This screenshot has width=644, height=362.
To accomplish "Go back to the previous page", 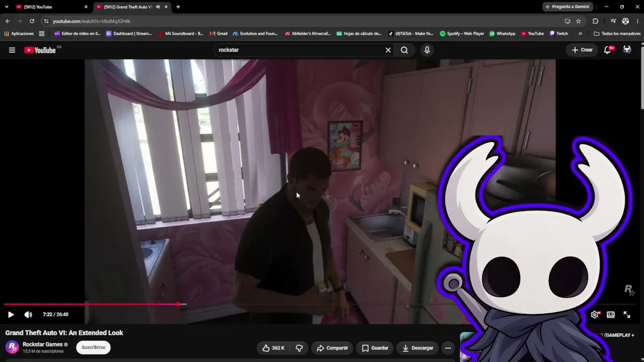I will point(8,21).
